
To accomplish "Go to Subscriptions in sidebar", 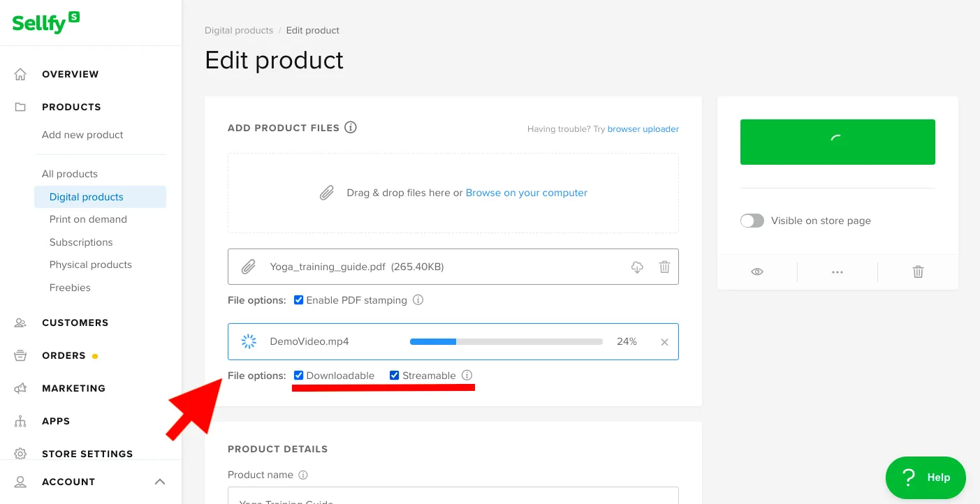I will click(81, 242).
